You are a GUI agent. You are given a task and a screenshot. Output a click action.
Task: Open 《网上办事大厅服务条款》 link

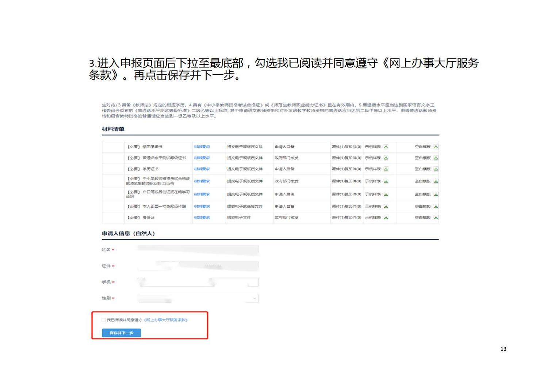pos(166,320)
